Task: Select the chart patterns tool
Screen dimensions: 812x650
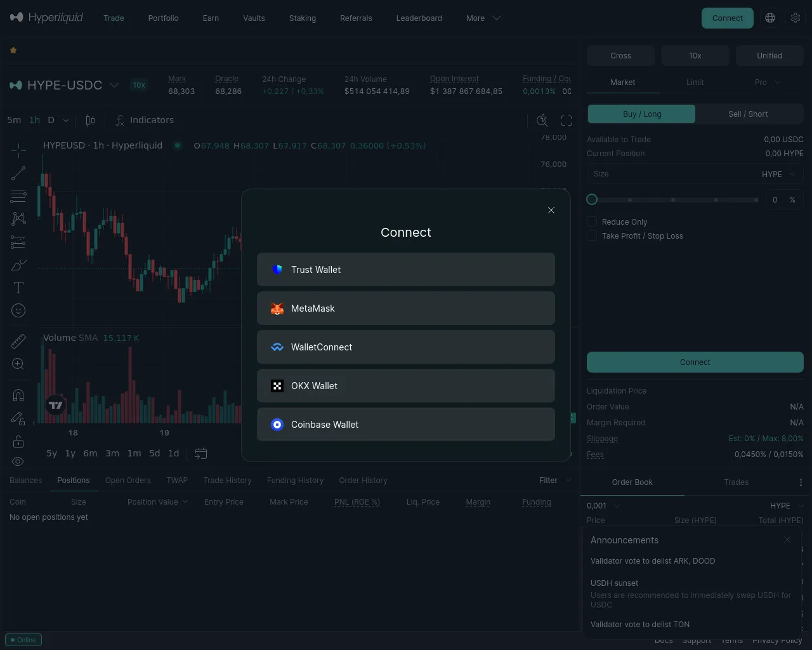Action: pos(18,219)
